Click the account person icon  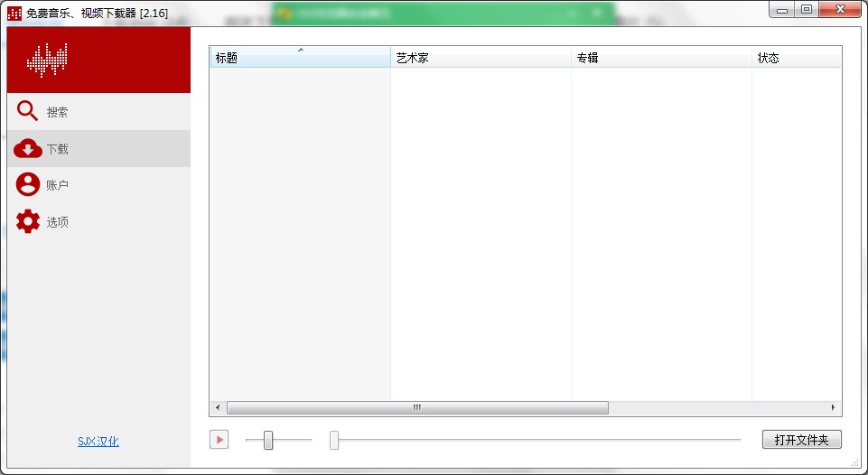28,185
